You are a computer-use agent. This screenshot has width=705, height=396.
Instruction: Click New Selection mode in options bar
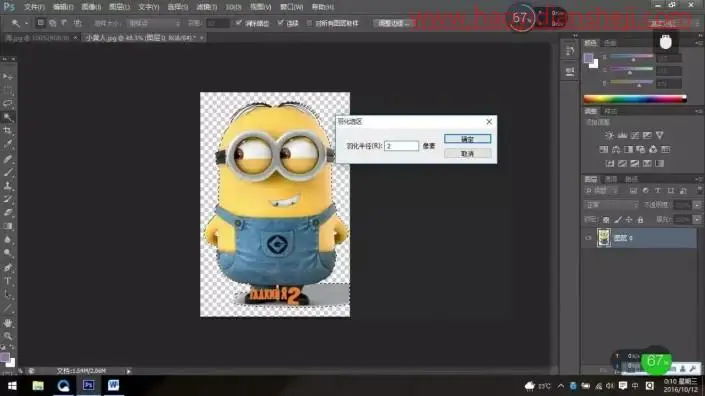(x=40, y=22)
